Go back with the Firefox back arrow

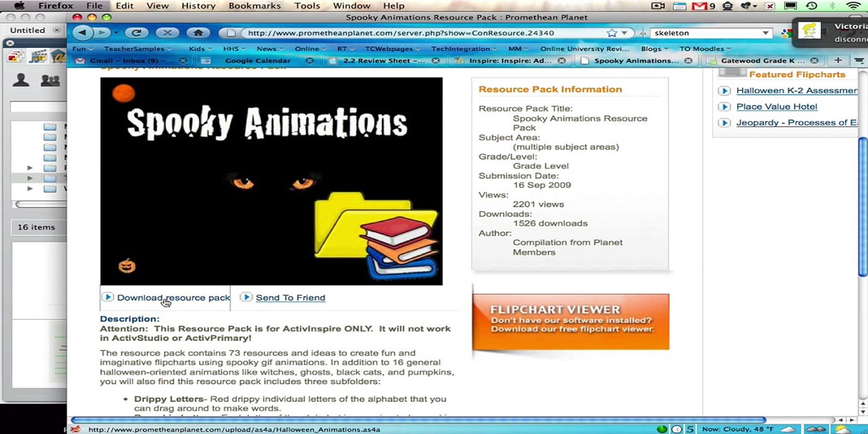83,33
